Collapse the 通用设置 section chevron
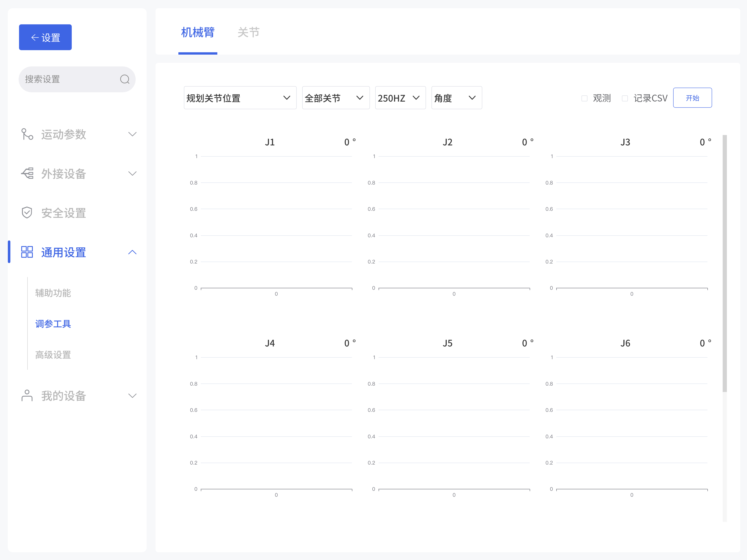Image resolution: width=747 pixels, height=560 pixels. tap(132, 252)
